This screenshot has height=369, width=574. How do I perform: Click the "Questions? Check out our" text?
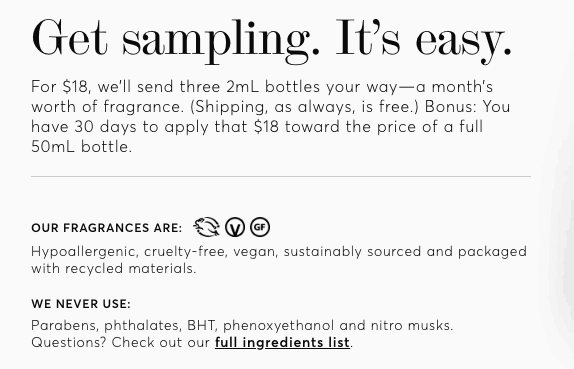(x=121, y=343)
